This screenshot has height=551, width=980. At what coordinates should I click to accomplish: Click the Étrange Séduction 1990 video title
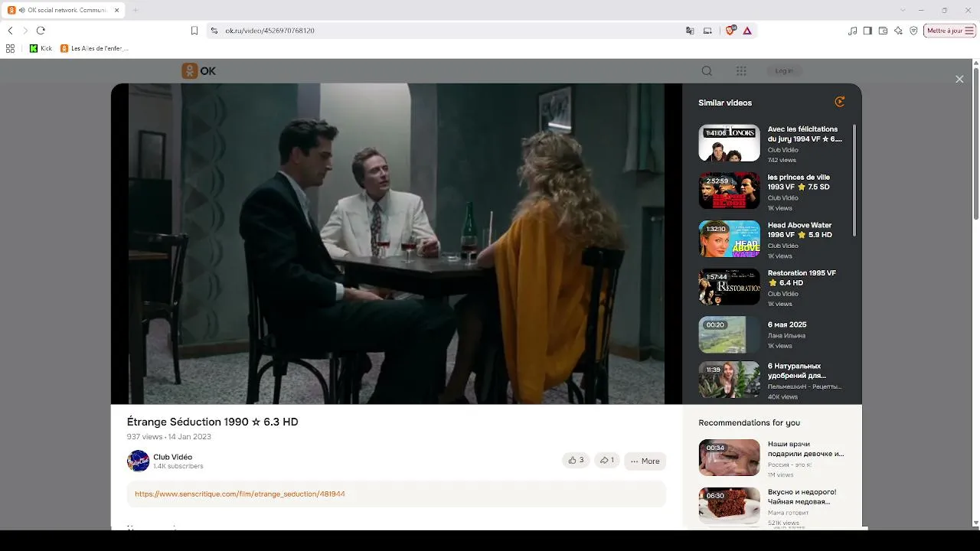tap(212, 422)
